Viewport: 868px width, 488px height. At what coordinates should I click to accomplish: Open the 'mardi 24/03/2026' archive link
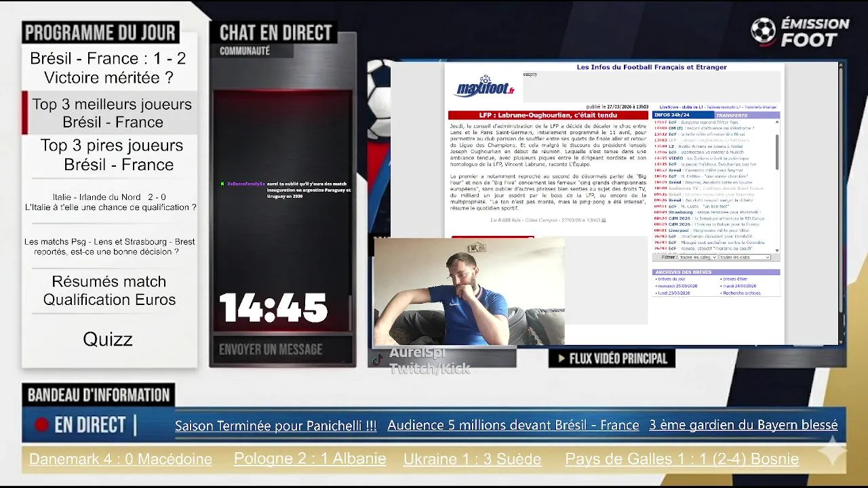point(740,286)
